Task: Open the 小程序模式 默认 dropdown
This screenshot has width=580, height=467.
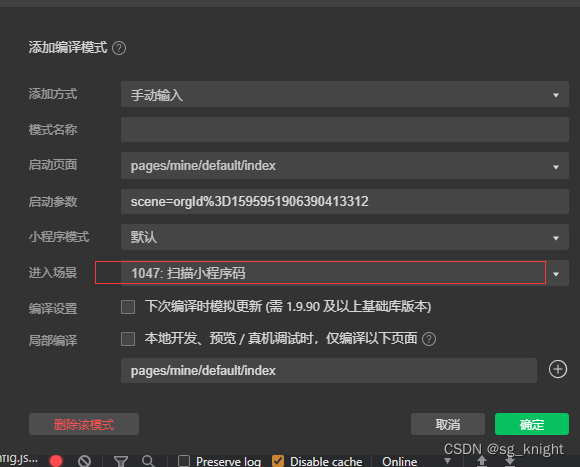Action: pyautogui.click(x=345, y=237)
